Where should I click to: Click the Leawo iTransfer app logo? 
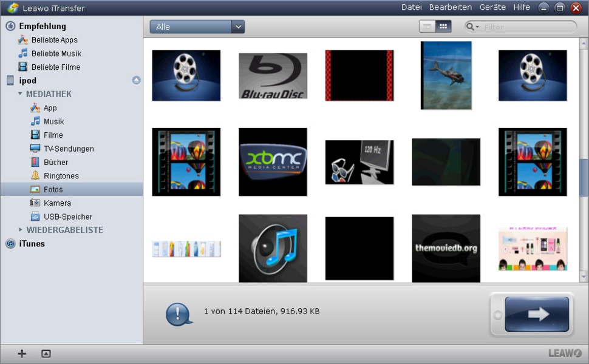tap(13, 8)
